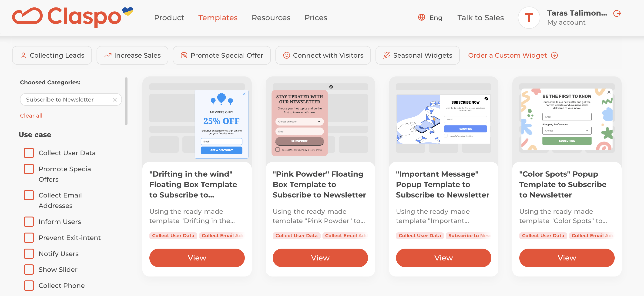Click Clear all categories link

point(31,115)
